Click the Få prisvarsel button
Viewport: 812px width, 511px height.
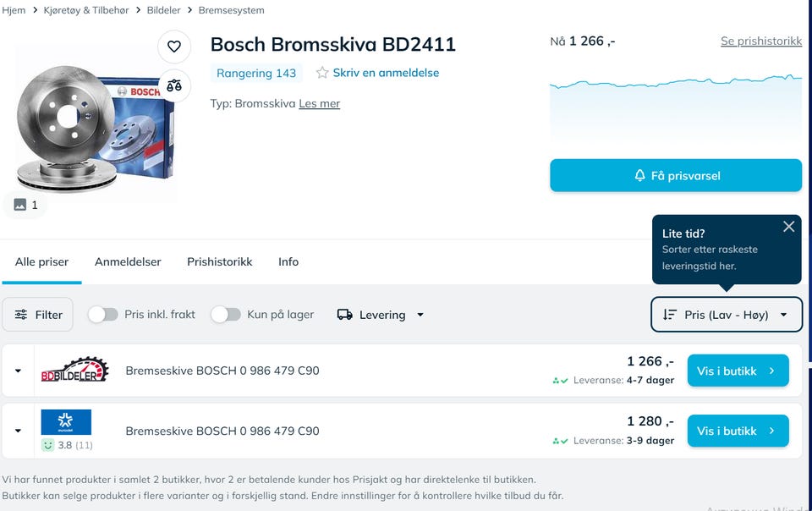coord(675,176)
